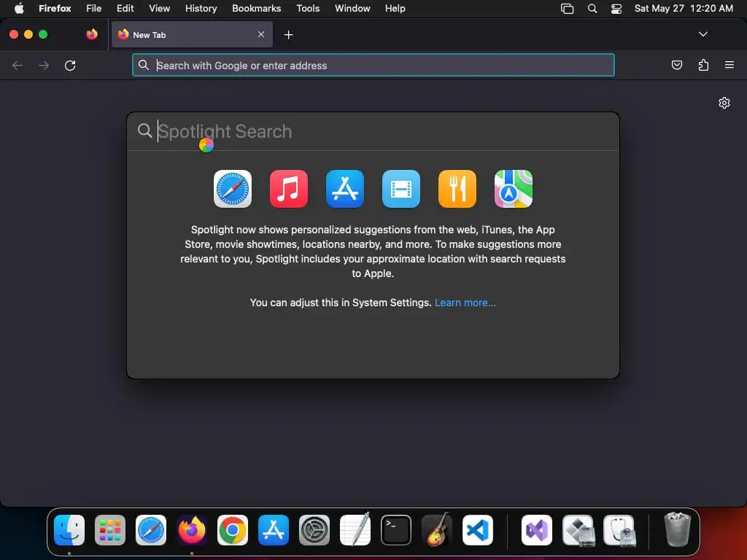Screen dimensions: 747x560
Task: Click the Firefox Dock icon
Action: click(x=192, y=530)
